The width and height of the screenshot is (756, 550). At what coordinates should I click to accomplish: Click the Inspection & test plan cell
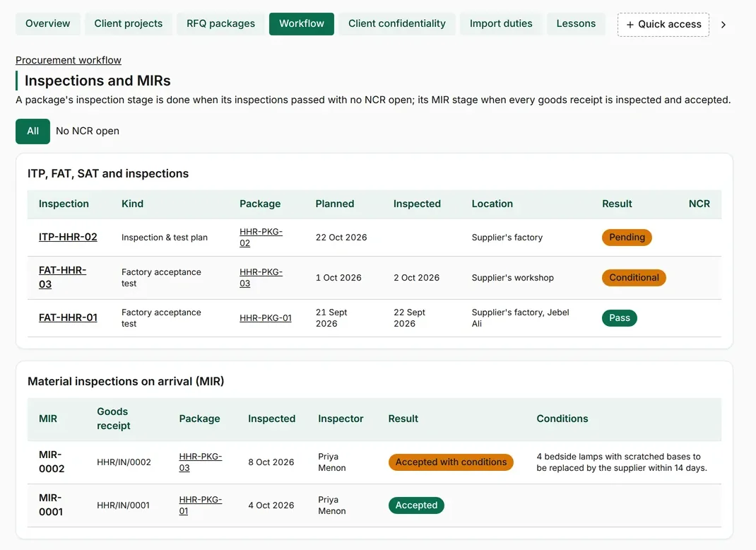click(x=165, y=238)
